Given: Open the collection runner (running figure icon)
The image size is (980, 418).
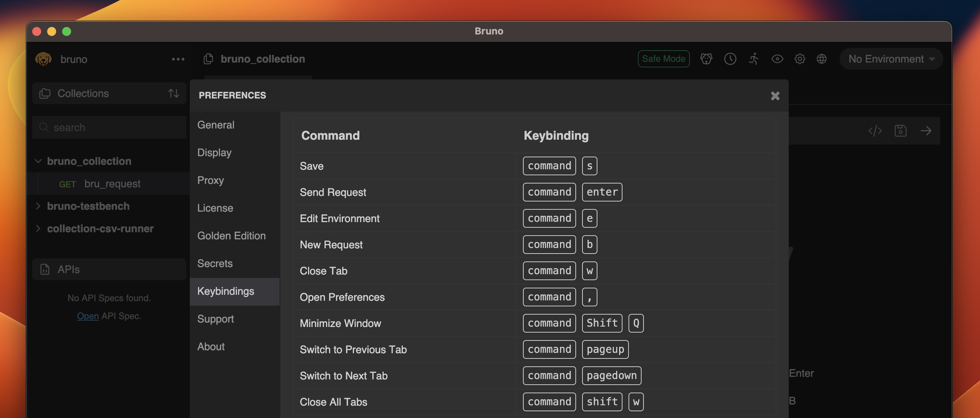Looking at the screenshot, I should click(754, 59).
